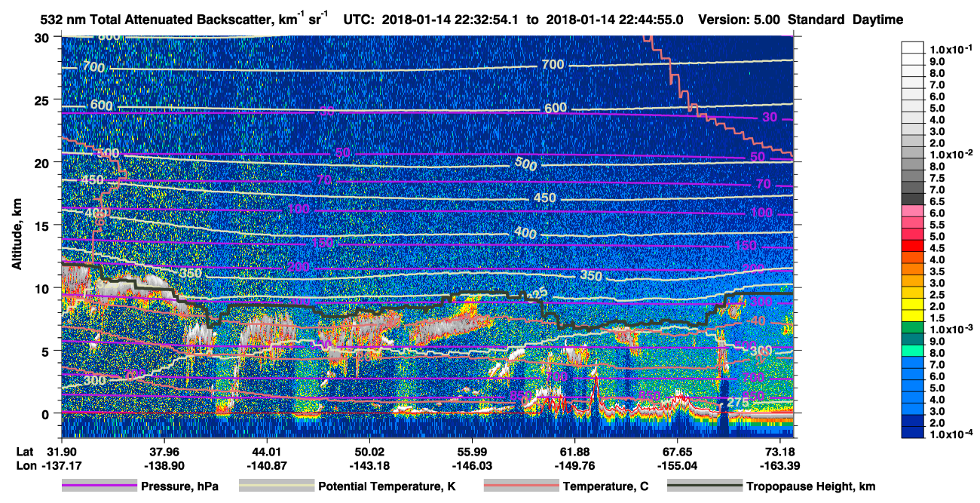This screenshot has width=980, height=503.
Task: Click the 'Standard Daytime' header text
Action: pos(846,20)
